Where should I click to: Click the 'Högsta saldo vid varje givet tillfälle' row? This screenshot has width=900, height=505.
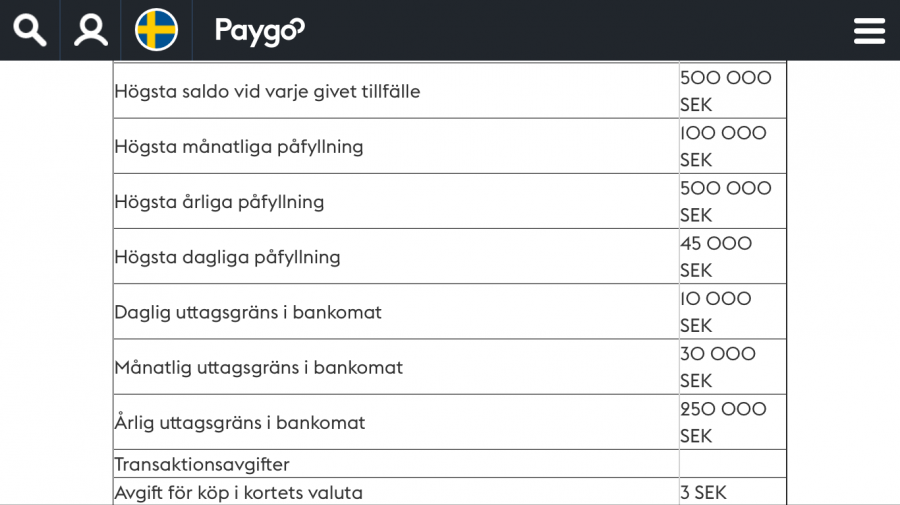tap(267, 92)
